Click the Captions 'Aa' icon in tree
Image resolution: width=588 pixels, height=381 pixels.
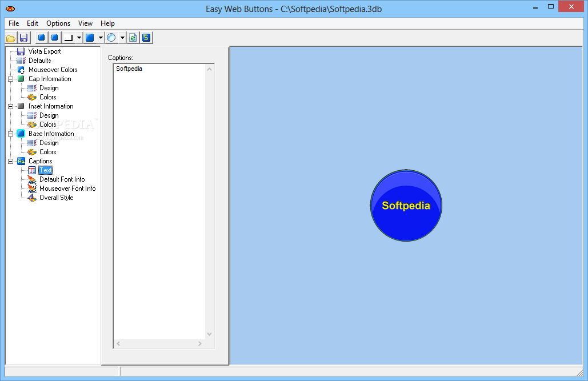click(x=21, y=161)
